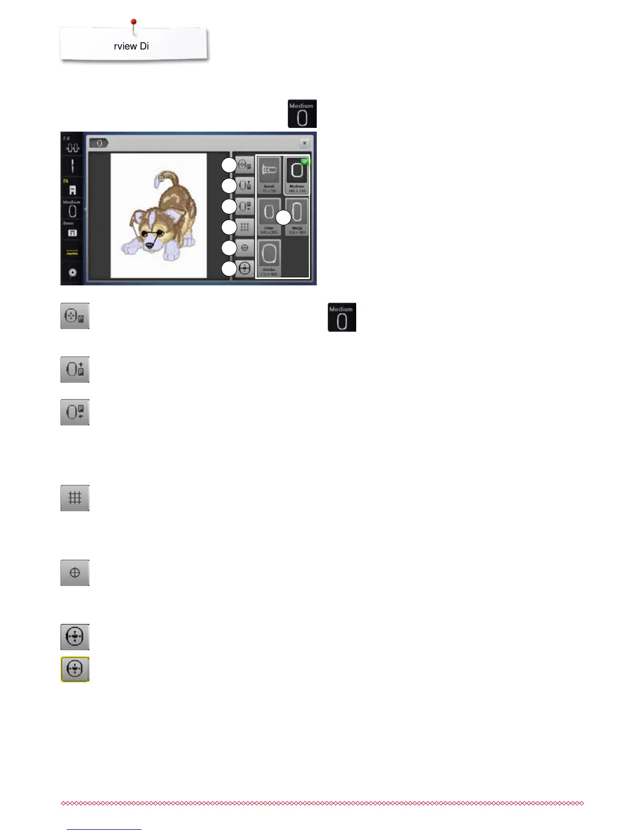Select the needle icon in the left sidebar
644x834 pixels.
72,166
